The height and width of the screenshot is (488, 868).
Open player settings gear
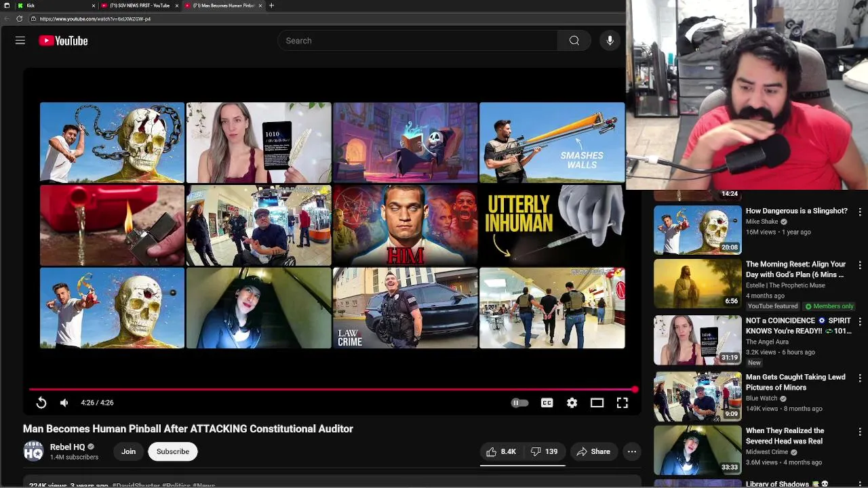pos(572,403)
